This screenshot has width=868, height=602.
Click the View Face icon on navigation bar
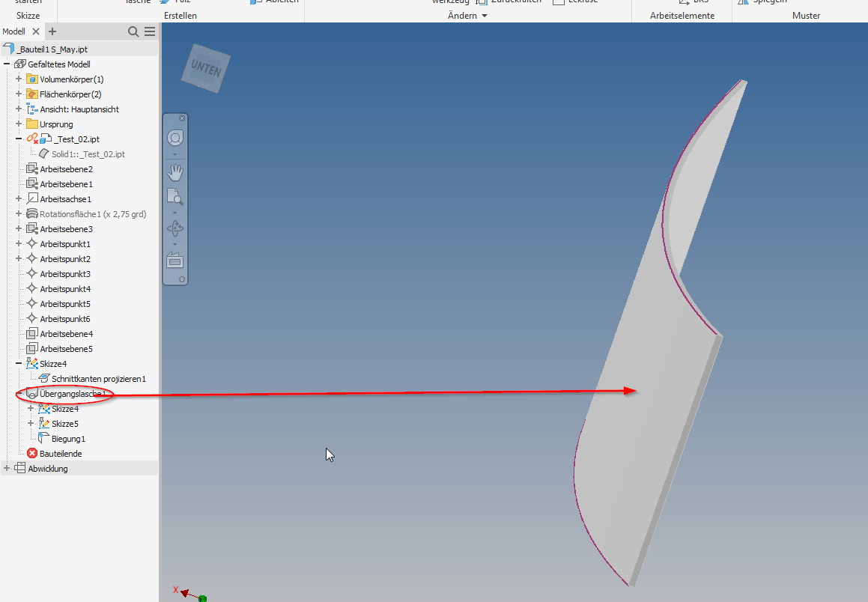(175, 260)
